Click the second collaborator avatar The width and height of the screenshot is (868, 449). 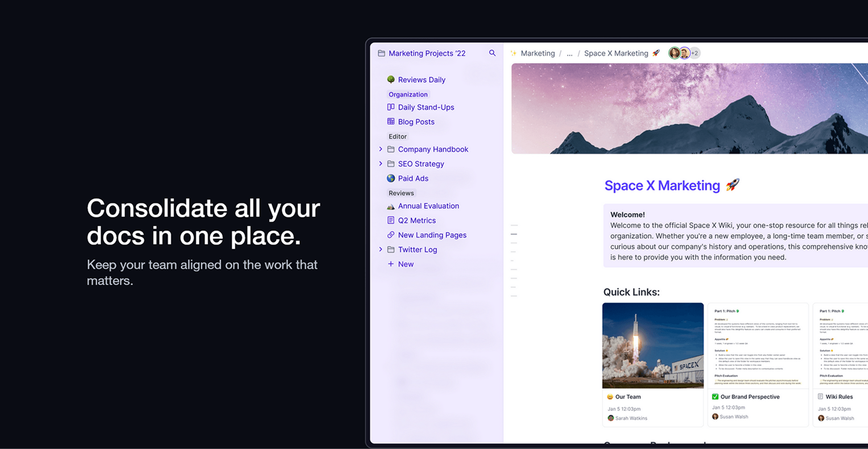pyautogui.click(x=684, y=53)
